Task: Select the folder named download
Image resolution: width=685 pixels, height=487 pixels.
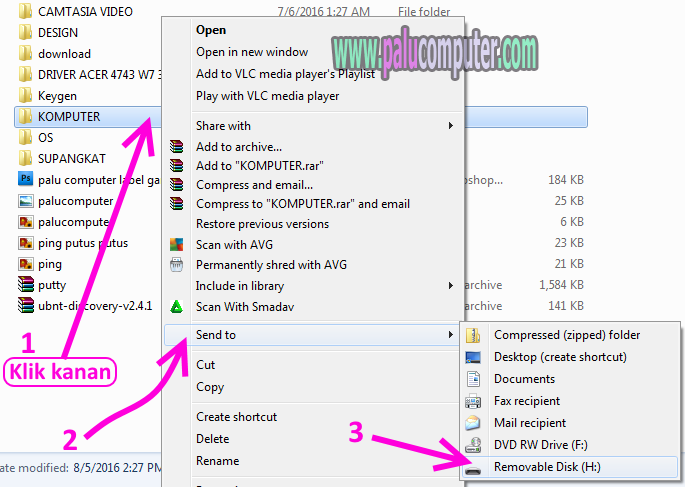Action: coord(64,54)
